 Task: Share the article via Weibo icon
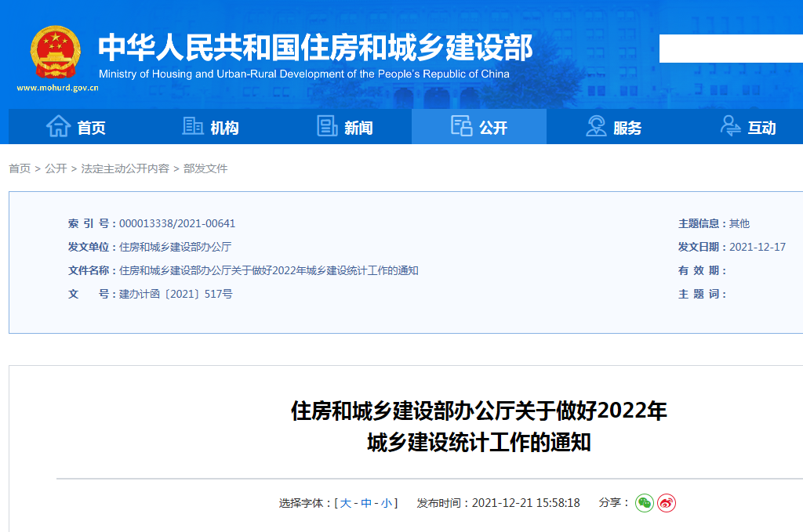(667, 503)
